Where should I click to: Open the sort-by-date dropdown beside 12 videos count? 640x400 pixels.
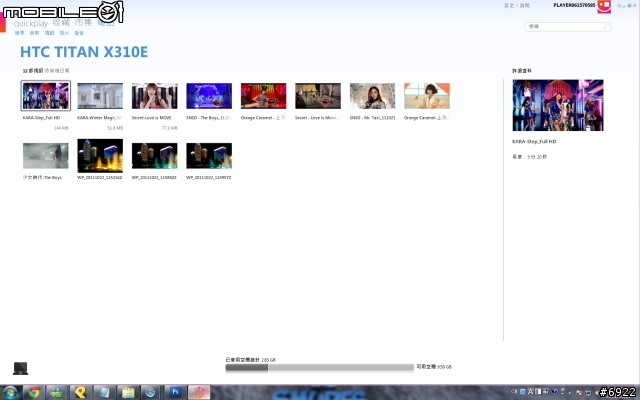(57, 71)
